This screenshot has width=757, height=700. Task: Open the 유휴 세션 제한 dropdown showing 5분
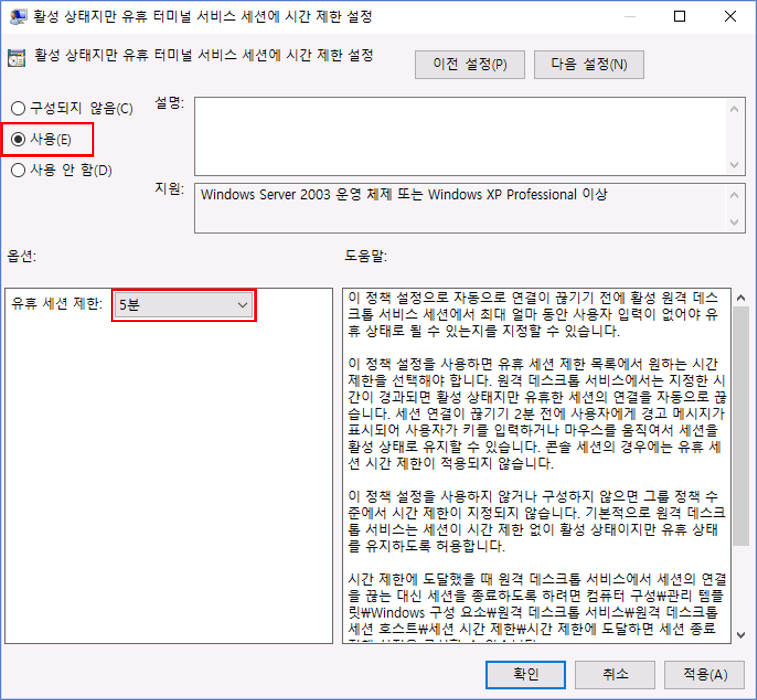pyautogui.click(x=178, y=305)
